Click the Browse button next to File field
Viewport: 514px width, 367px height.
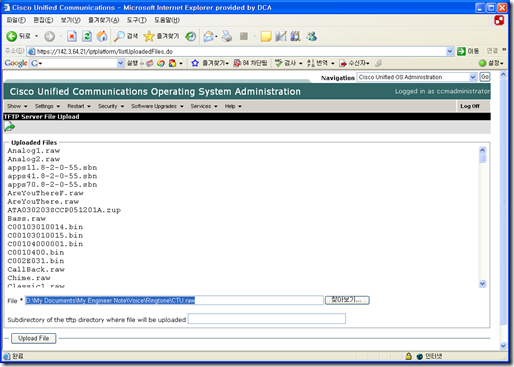pos(347,300)
